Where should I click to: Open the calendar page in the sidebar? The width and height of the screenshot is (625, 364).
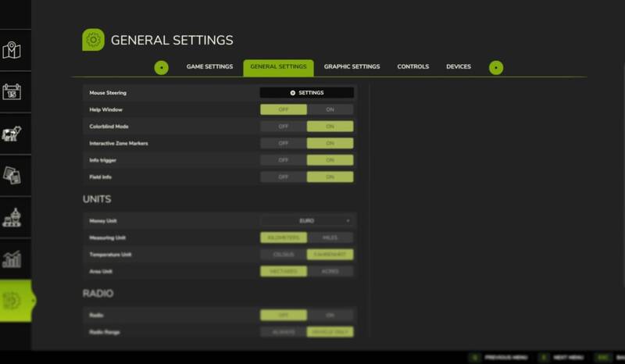(12, 92)
